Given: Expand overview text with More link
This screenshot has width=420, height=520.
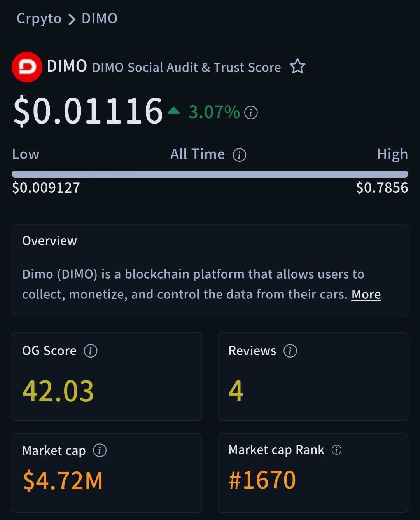Looking at the screenshot, I should point(366,295).
